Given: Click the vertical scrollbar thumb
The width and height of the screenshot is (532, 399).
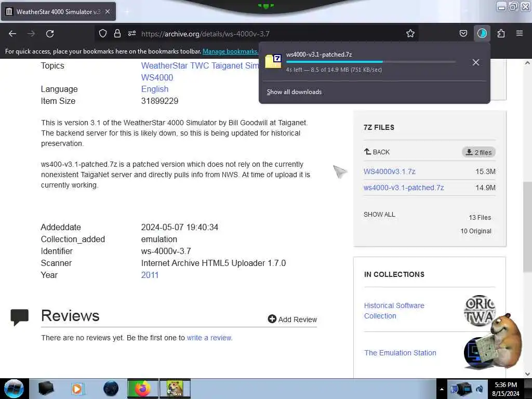Looking at the screenshot, I should tap(527, 227).
